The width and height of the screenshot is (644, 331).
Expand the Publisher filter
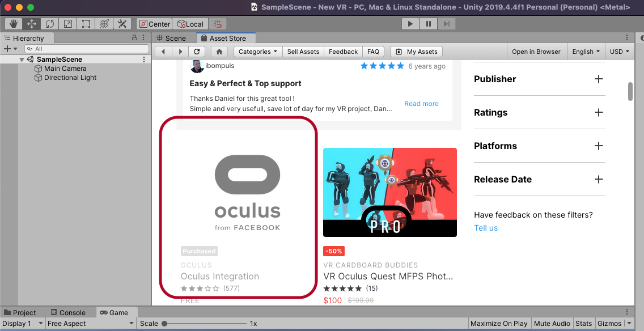coord(599,79)
